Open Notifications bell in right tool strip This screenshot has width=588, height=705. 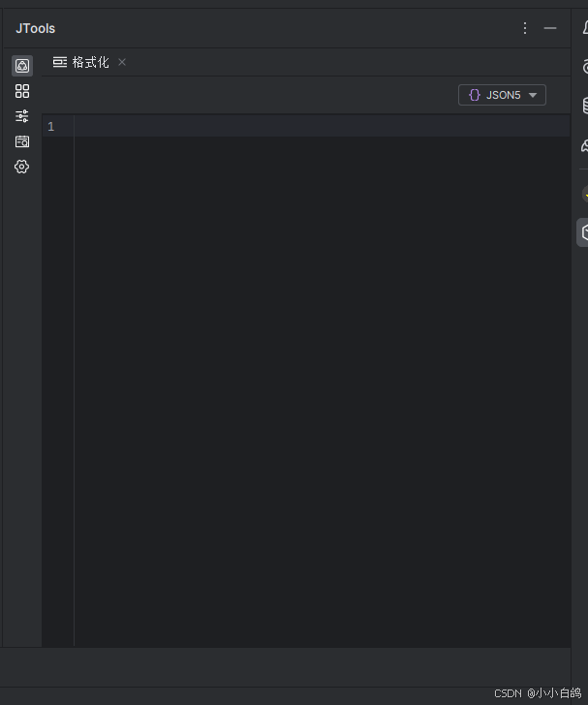[585, 28]
